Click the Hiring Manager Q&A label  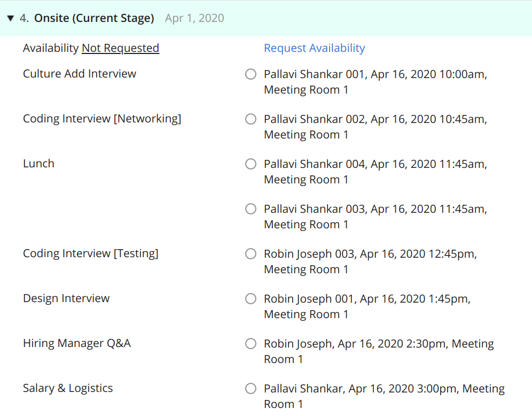[x=77, y=343]
